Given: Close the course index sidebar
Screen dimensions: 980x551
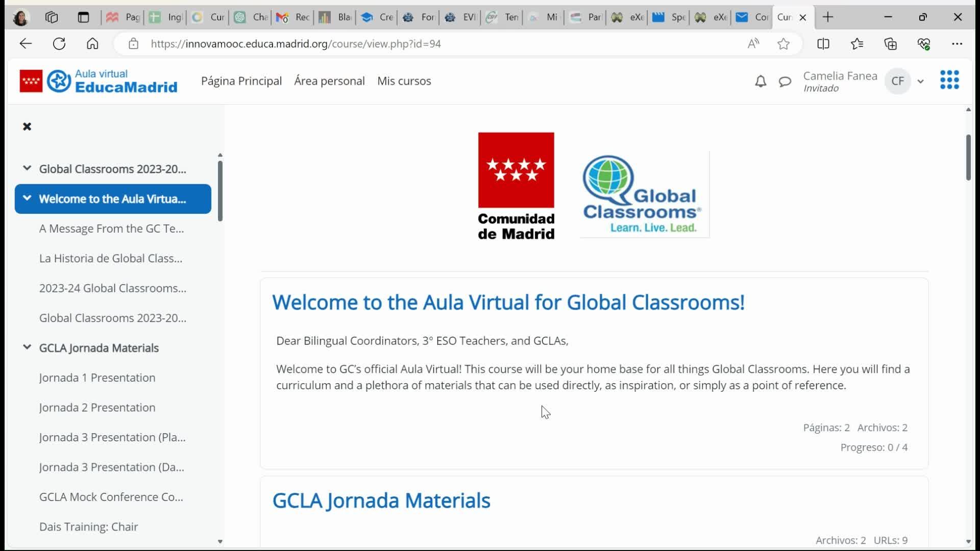Looking at the screenshot, I should (x=27, y=127).
